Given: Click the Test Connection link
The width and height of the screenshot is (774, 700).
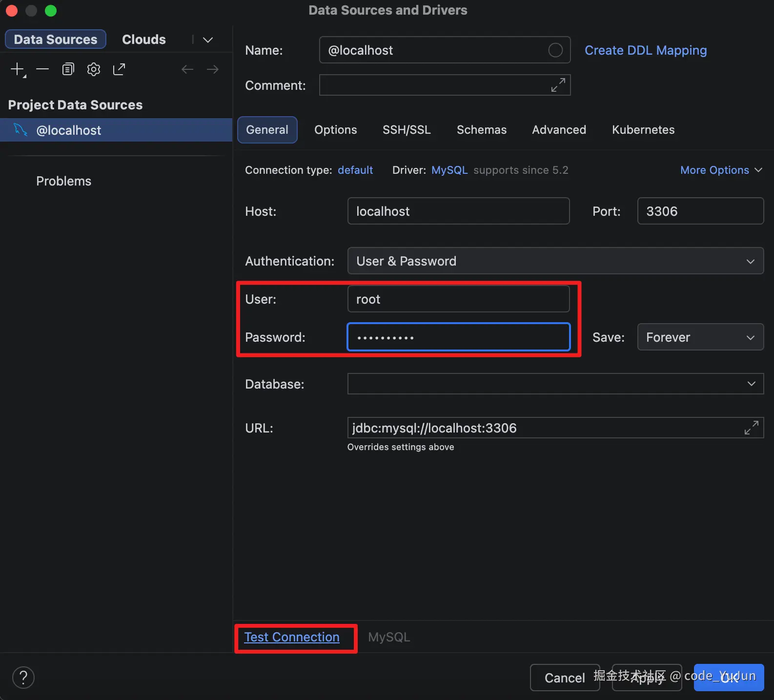Looking at the screenshot, I should [292, 637].
